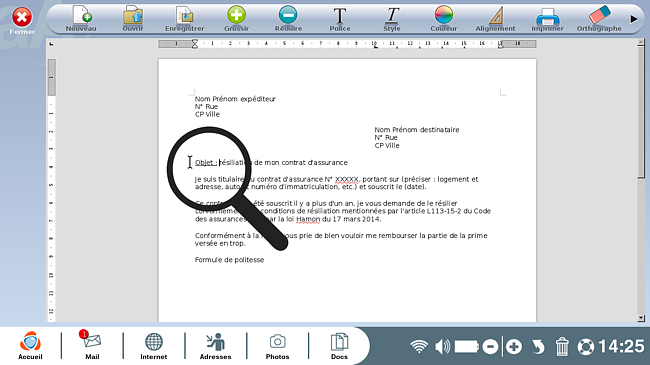Viewport: 650px width, 365px height.
Task: Enlarge text with green Grossir button
Action: click(x=236, y=19)
